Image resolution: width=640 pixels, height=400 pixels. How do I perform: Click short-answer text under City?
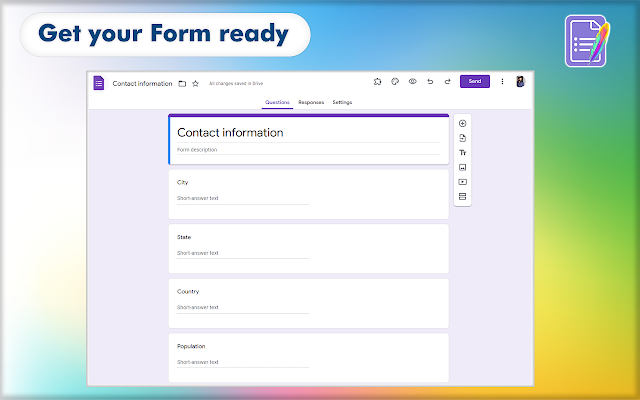pos(198,198)
